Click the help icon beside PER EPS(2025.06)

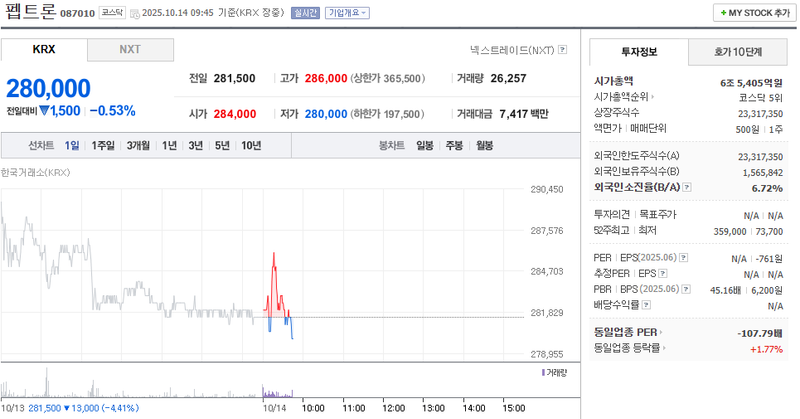[685, 258]
